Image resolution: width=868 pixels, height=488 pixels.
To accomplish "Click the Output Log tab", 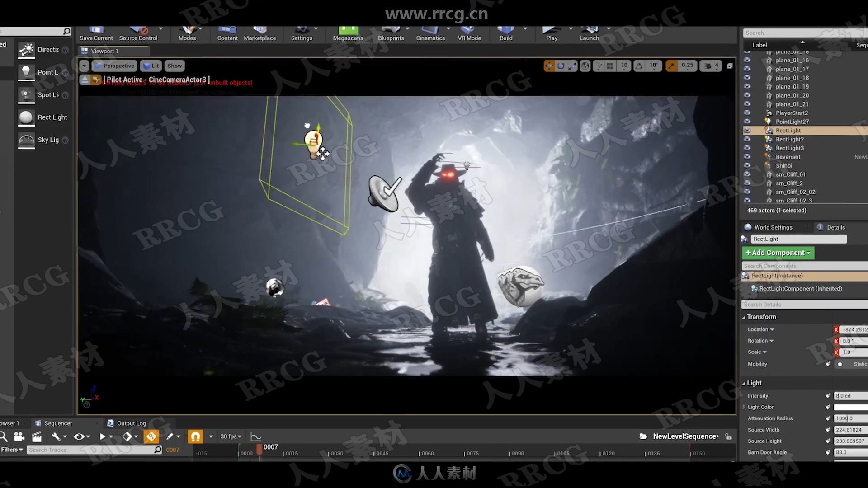I will 131,423.
